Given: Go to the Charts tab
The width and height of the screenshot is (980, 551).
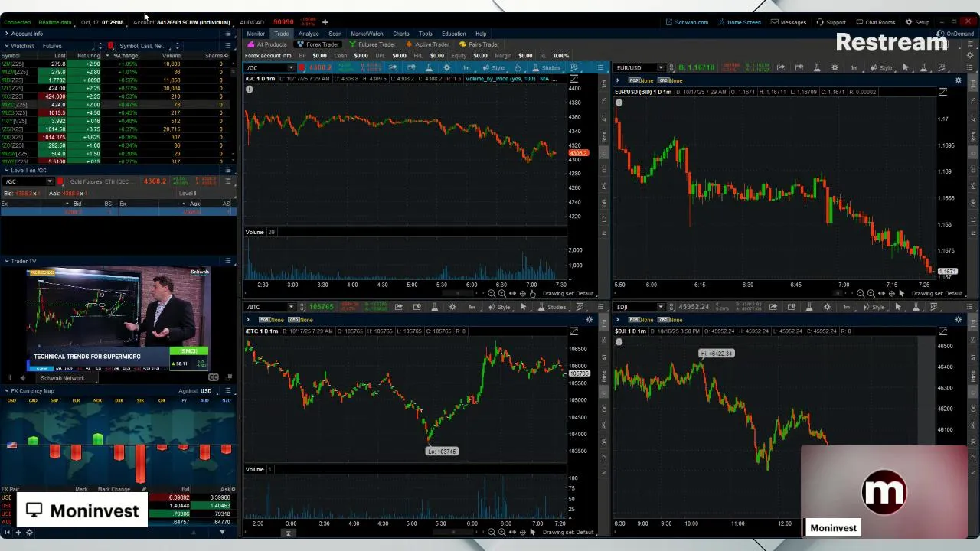Looking at the screenshot, I should click(x=400, y=34).
